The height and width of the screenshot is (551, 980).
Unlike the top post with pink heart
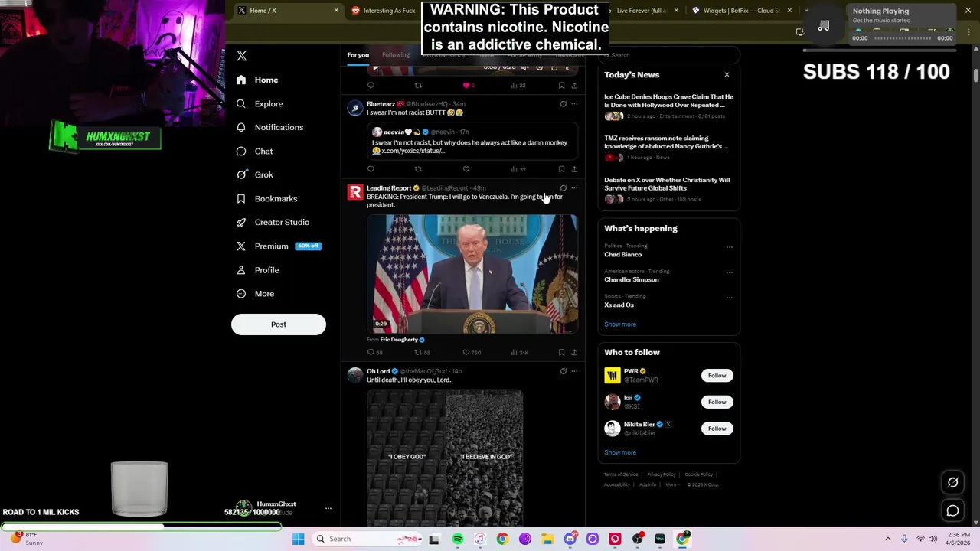coord(469,86)
